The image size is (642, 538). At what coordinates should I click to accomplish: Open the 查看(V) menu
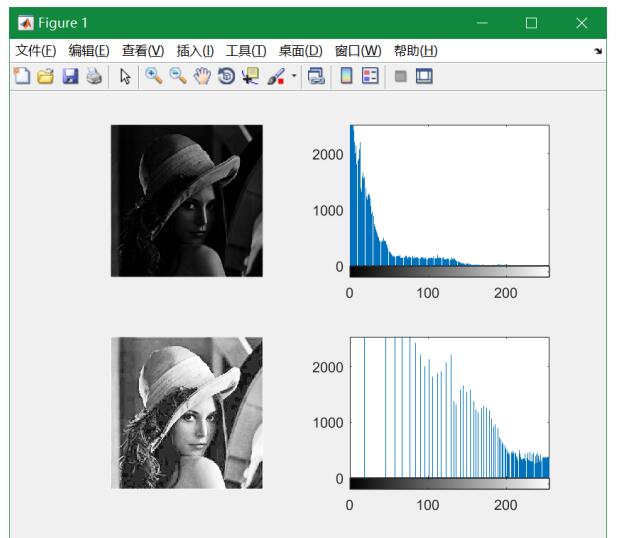point(143,51)
